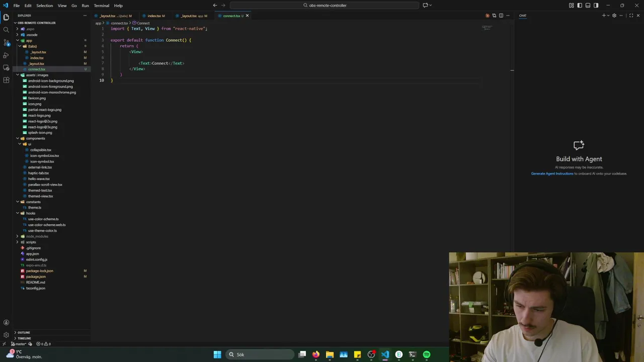The width and height of the screenshot is (644, 362).
Task: Open the Source Control view
Action: (x=6, y=42)
